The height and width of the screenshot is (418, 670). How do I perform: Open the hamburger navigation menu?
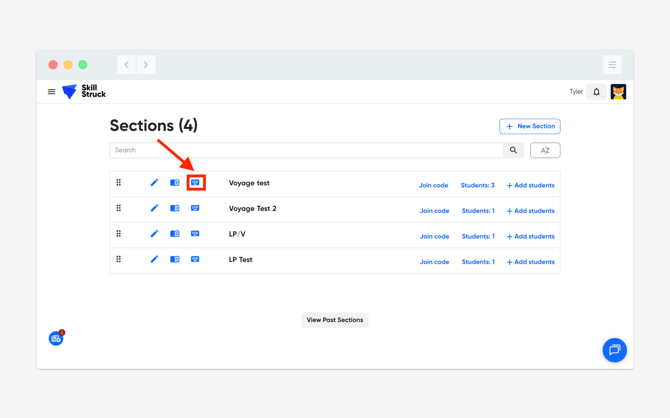coord(52,92)
